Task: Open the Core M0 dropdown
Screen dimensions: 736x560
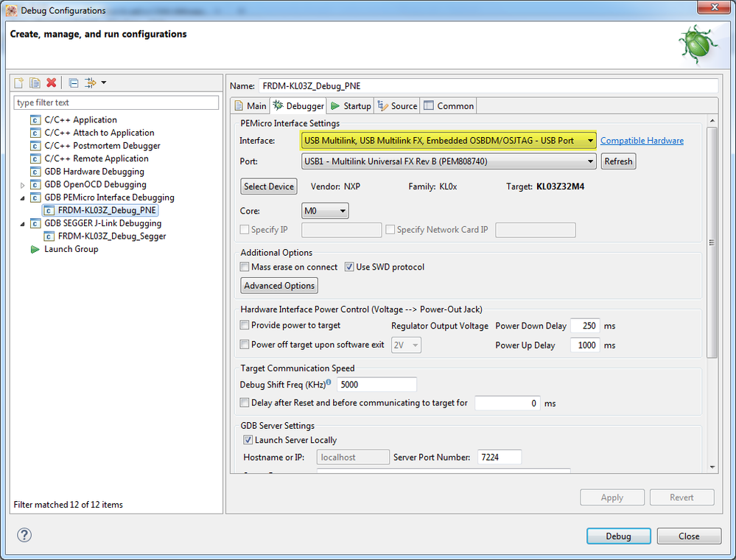Action: point(325,211)
